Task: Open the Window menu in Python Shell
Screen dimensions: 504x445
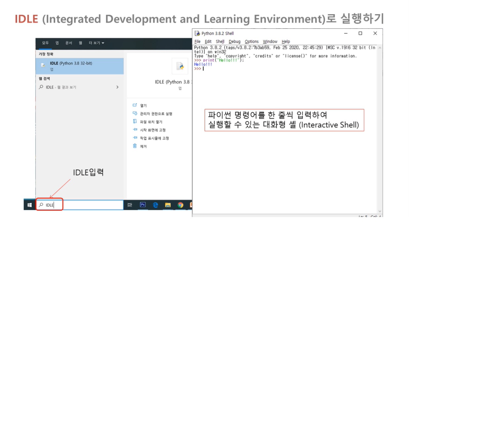Action: (x=270, y=42)
